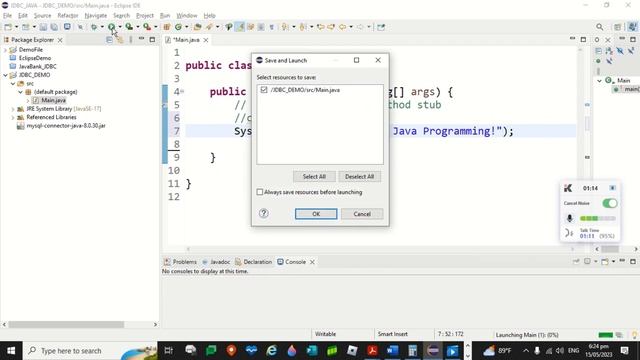The image size is (640, 360).
Task: Collapse the src folder node
Action: [x=13, y=84]
